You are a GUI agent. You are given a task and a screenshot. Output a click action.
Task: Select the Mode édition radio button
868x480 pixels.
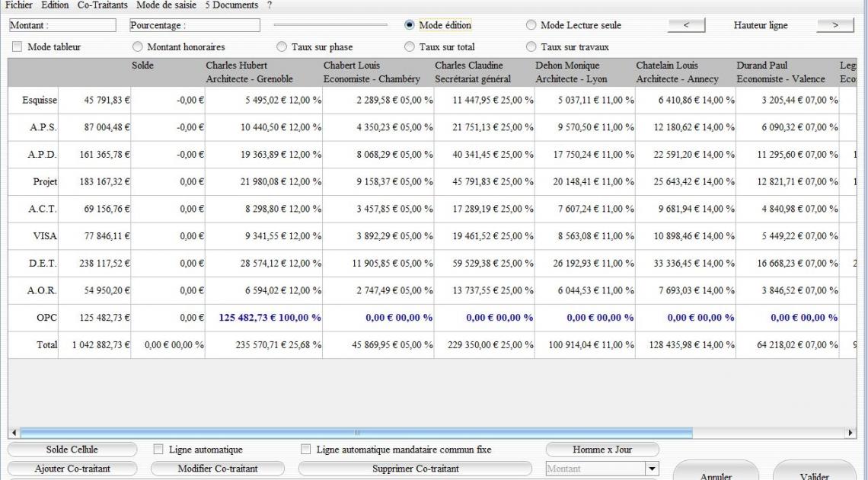pos(410,25)
